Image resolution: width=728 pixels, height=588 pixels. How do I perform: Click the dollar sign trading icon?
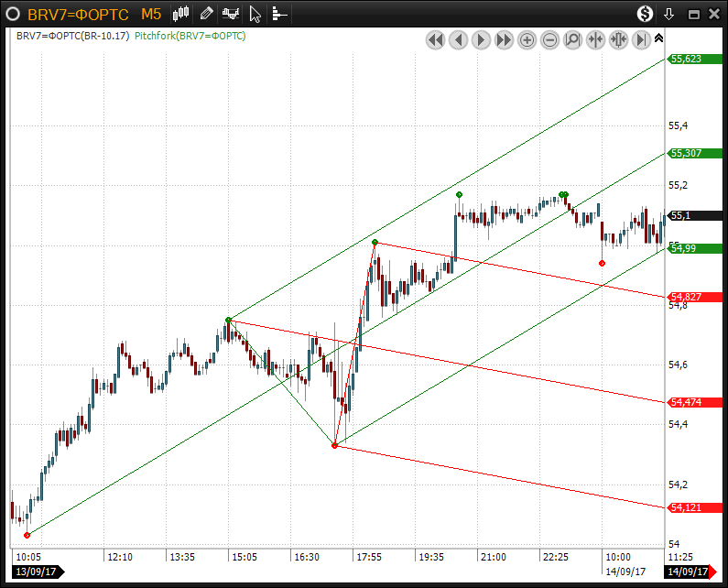646,14
